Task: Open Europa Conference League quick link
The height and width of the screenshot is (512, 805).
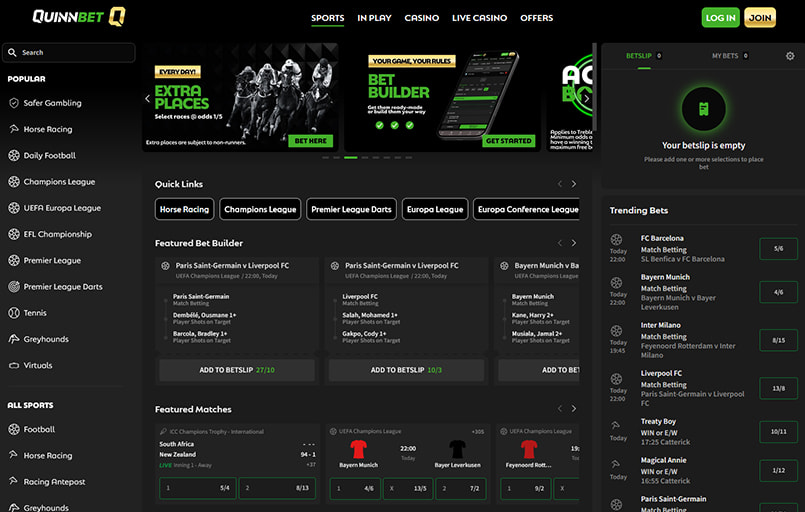Action: tap(527, 210)
